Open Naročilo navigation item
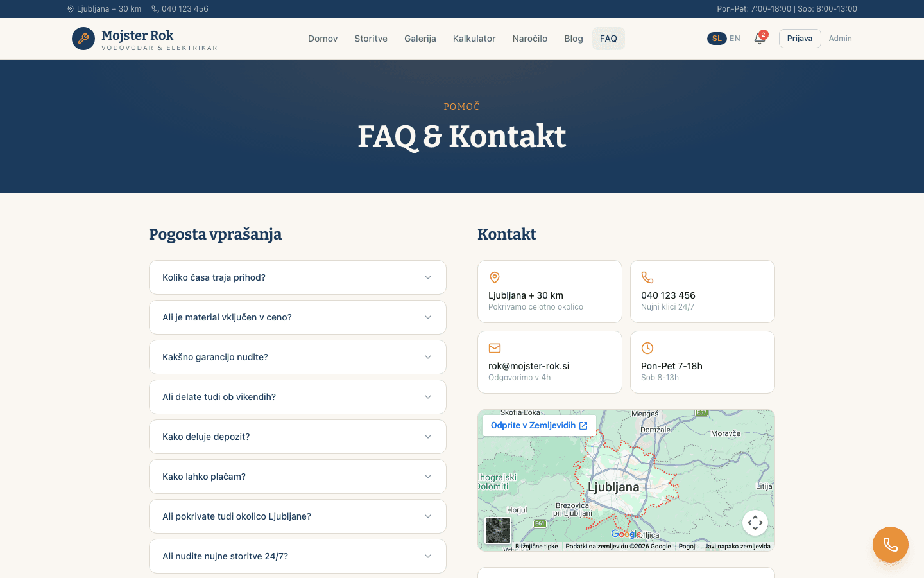The width and height of the screenshot is (924, 578). coord(530,39)
